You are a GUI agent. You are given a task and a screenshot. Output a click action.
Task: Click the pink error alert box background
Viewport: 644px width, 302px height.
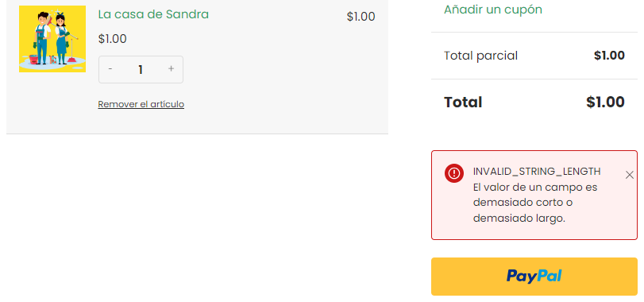pos(534,232)
